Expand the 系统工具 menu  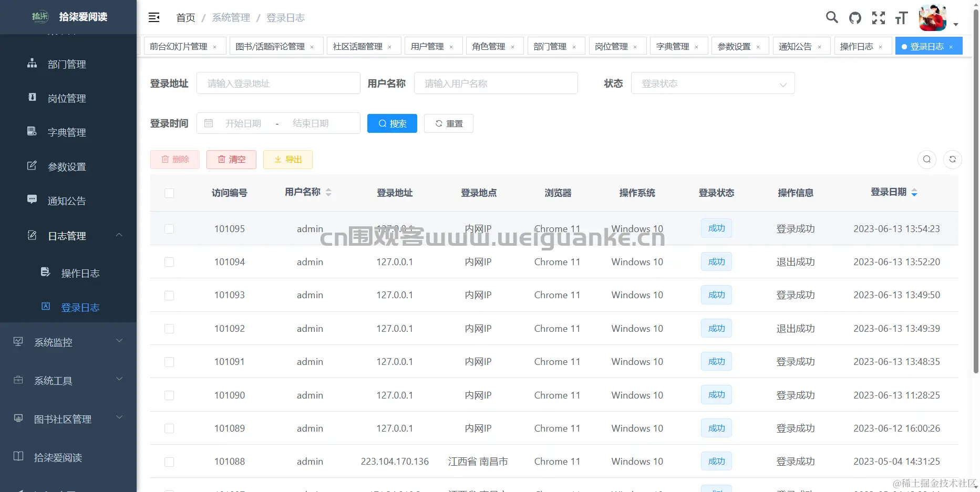119,379
